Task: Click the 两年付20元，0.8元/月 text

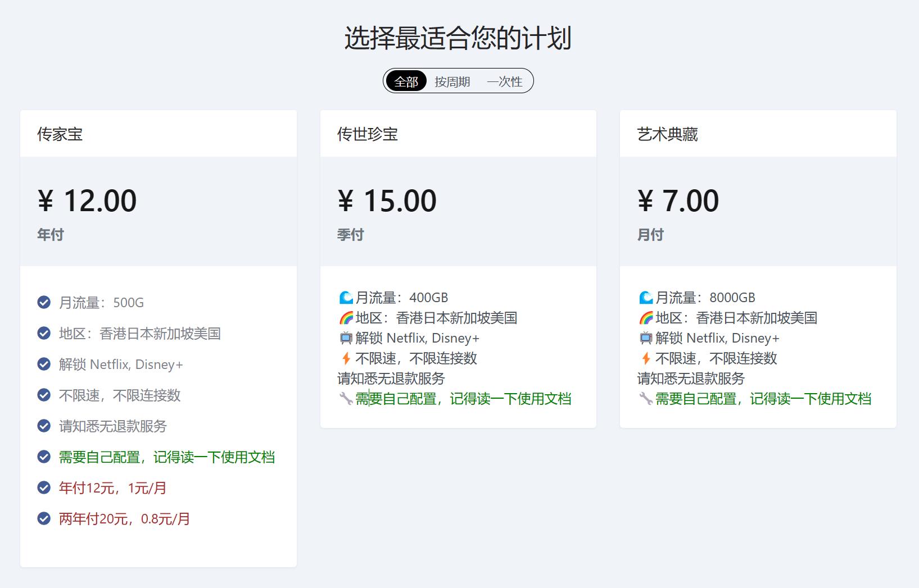Action: coord(125,519)
